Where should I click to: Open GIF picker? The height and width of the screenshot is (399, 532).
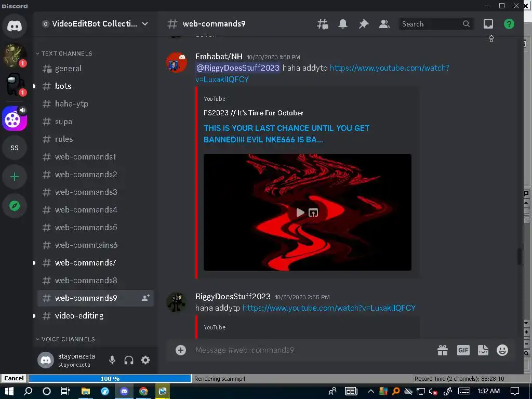tap(463, 350)
